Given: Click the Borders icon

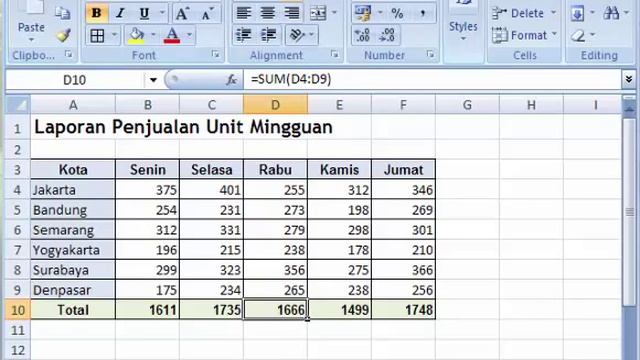Looking at the screenshot, I should point(97,36).
